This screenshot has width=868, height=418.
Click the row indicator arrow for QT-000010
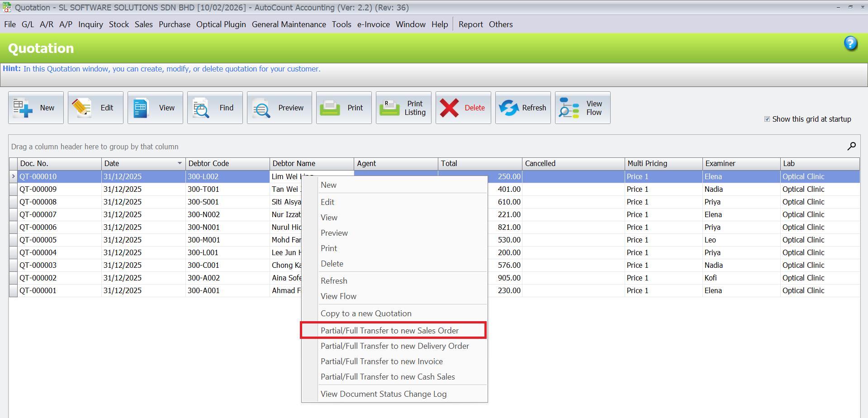[x=13, y=176]
